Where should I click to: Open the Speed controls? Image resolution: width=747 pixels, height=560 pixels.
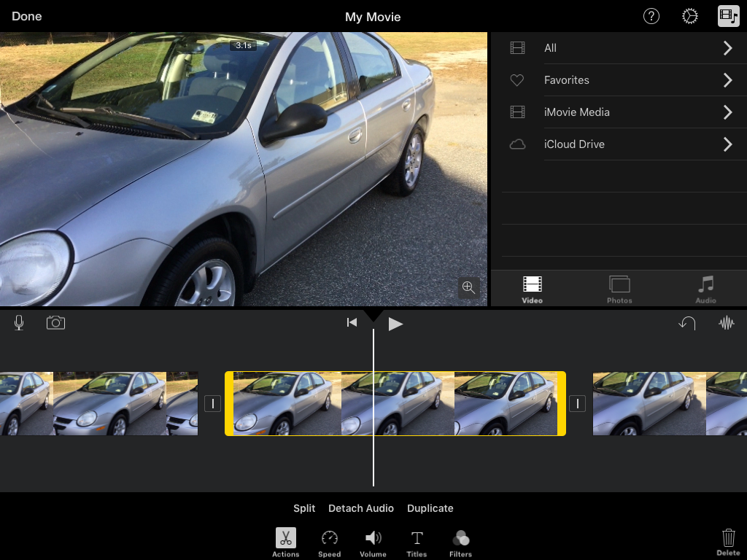point(329,544)
